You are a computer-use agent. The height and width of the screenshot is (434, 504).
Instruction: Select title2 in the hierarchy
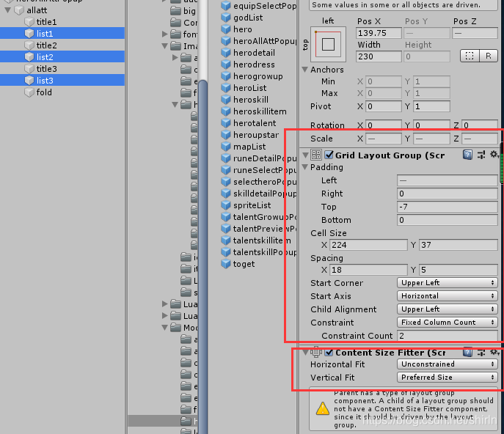[47, 45]
